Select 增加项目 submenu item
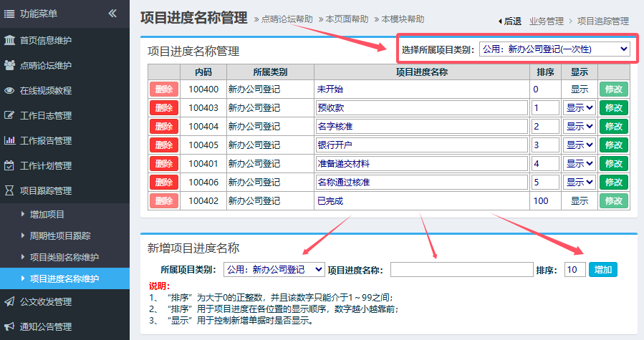This screenshot has height=340, width=644. pyautogui.click(x=47, y=214)
